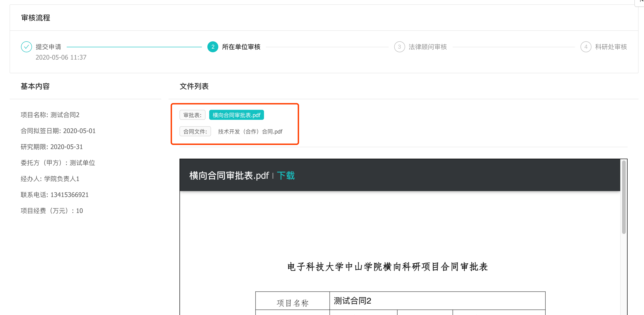
Task: Click 合同拟签日期: 2020-05-01 text
Action: tap(58, 131)
